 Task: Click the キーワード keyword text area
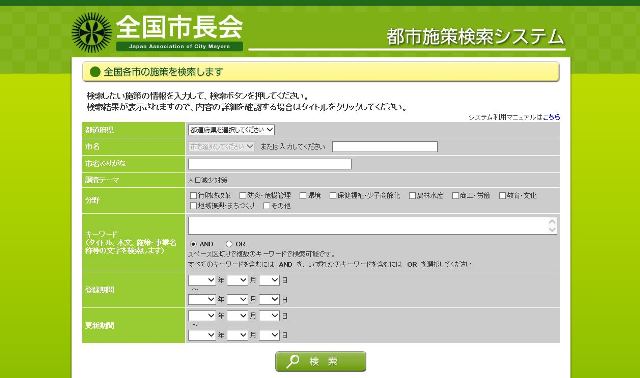point(373,225)
